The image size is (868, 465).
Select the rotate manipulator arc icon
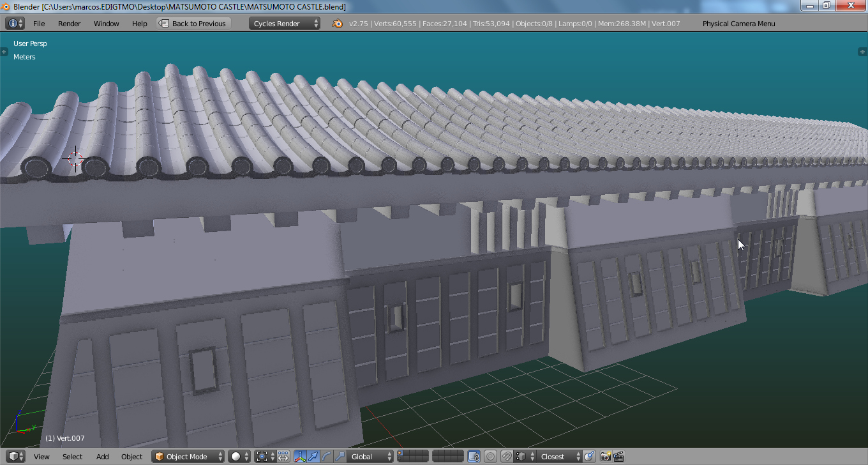(x=327, y=457)
